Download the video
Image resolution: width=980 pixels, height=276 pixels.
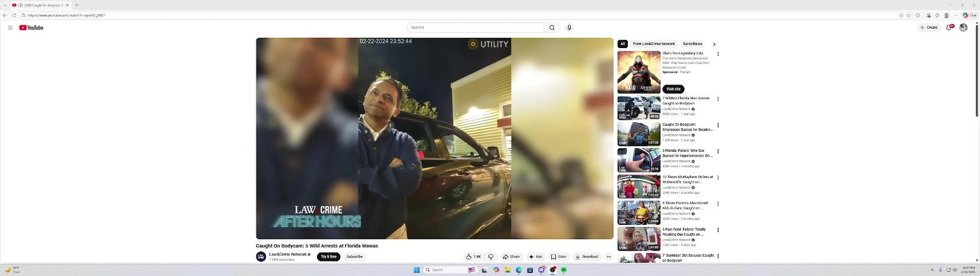coord(586,257)
